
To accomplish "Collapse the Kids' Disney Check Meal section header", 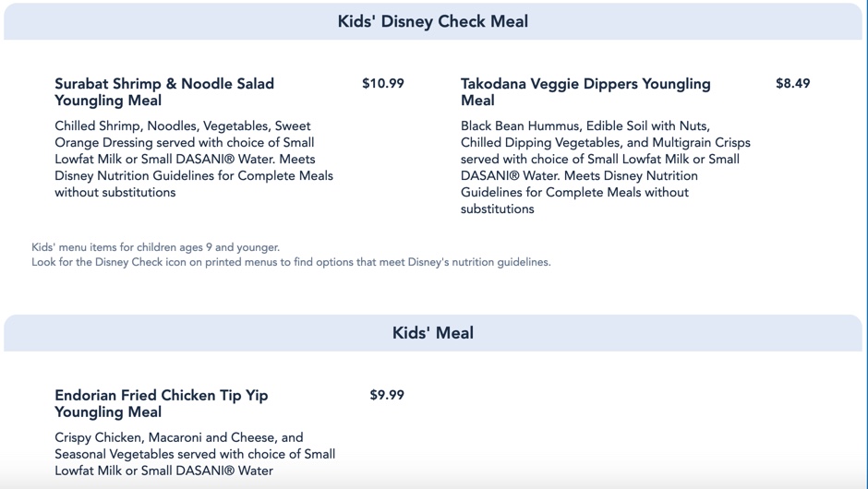I will coord(432,21).
